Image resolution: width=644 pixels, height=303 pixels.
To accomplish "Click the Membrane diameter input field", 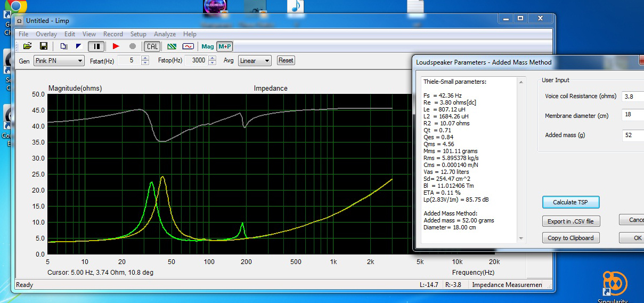I will 633,116.
